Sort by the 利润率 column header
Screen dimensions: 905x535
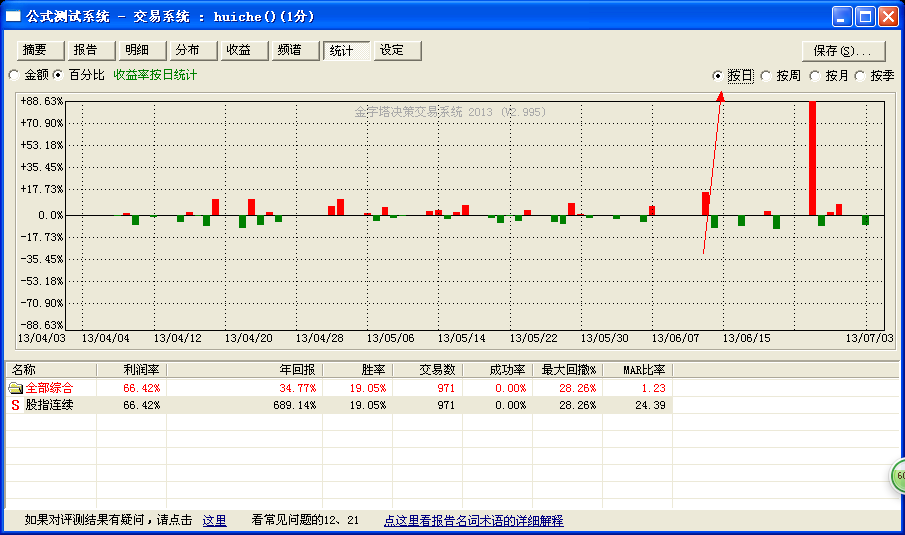pyautogui.click(x=134, y=370)
